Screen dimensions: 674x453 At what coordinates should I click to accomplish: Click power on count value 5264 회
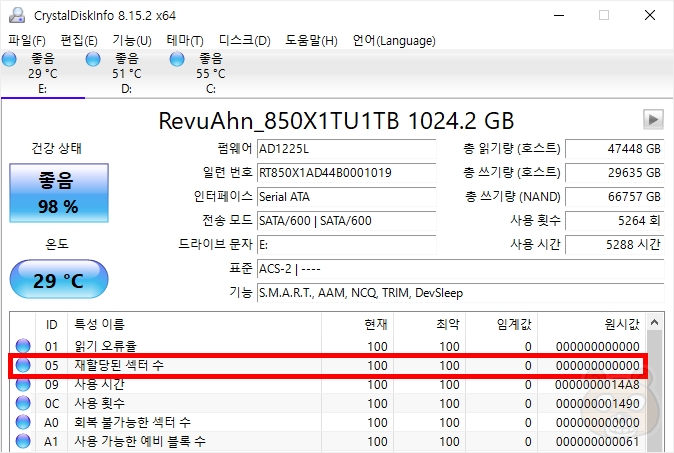615,221
